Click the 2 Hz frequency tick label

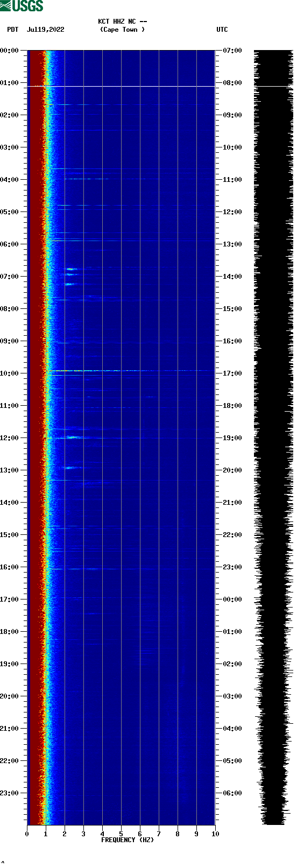tap(65, 834)
